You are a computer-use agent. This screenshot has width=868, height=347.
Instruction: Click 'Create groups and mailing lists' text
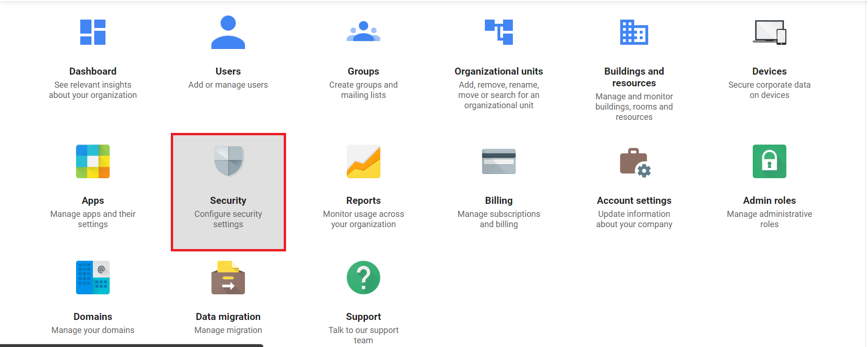pyautogui.click(x=364, y=90)
